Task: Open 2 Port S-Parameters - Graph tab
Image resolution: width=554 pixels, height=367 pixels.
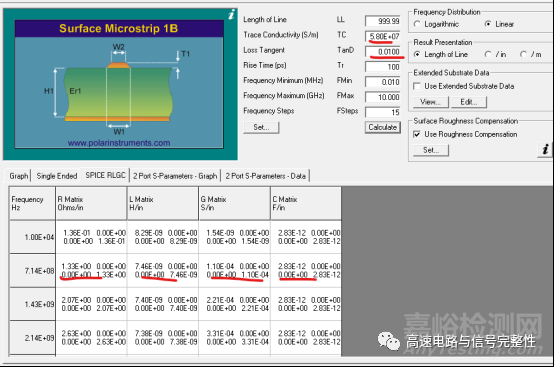Action: pos(175,176)
